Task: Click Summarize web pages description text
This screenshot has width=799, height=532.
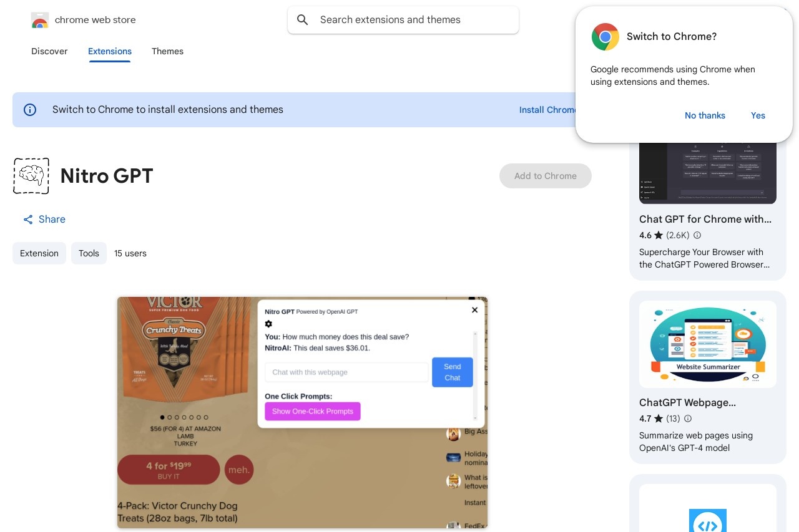Action: tap(696, 442)
